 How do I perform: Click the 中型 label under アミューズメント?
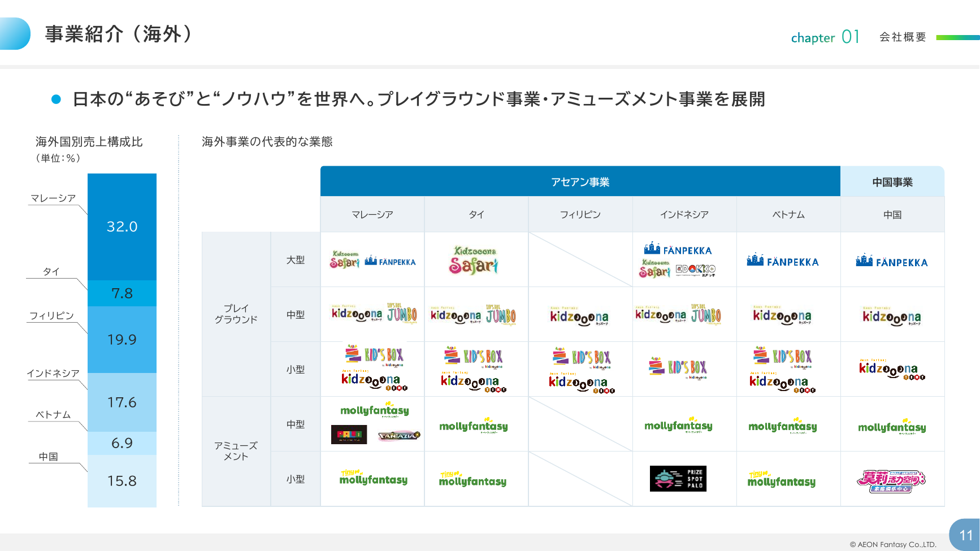point(296,424)
